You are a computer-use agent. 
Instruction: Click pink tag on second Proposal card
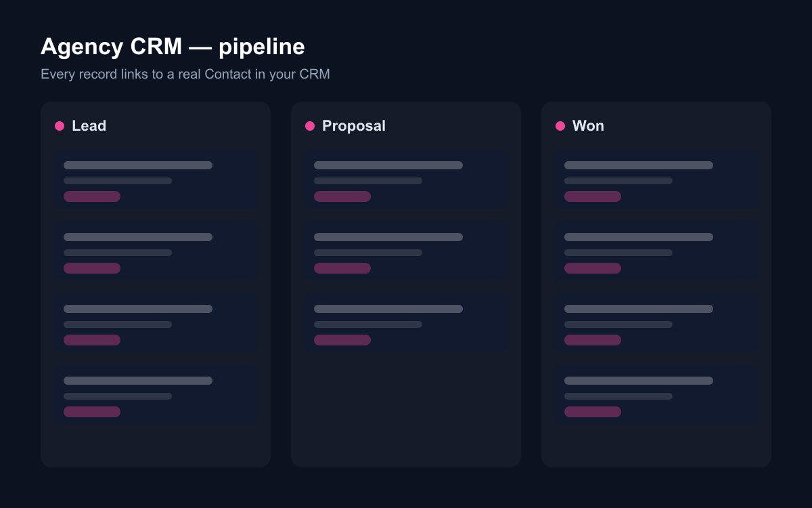(x=342, y=268)
